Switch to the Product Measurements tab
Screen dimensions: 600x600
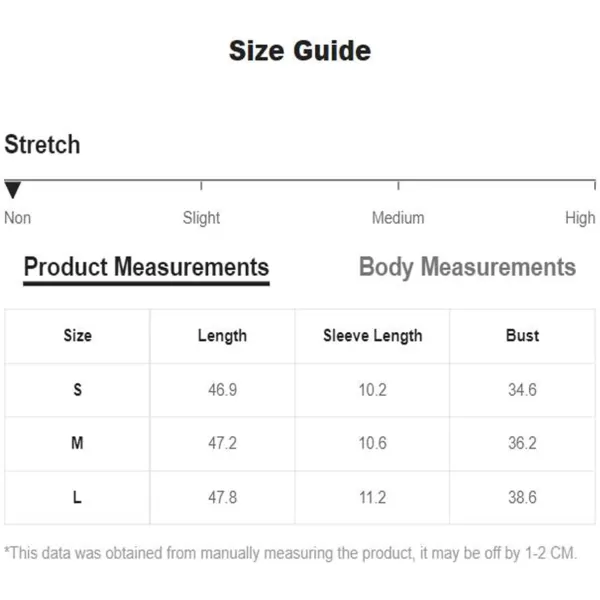point(147,267)
